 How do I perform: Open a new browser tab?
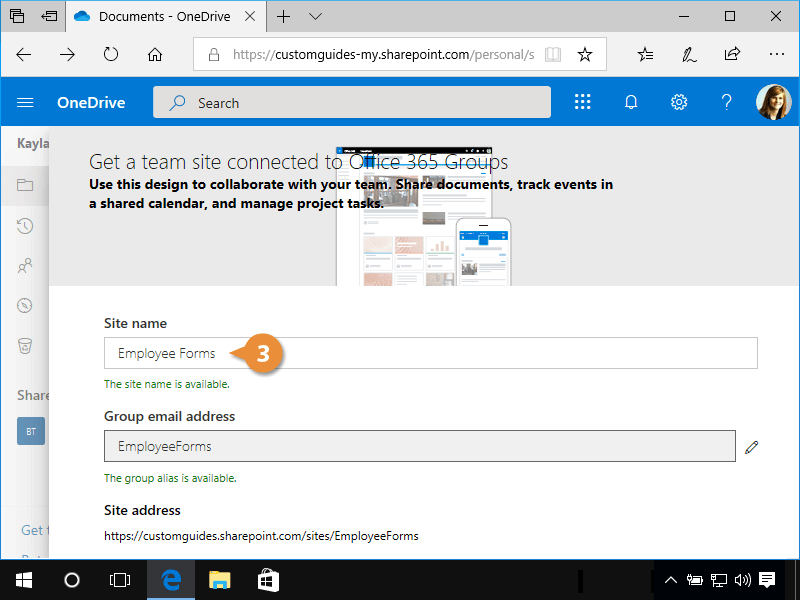[x=283, y=16]
